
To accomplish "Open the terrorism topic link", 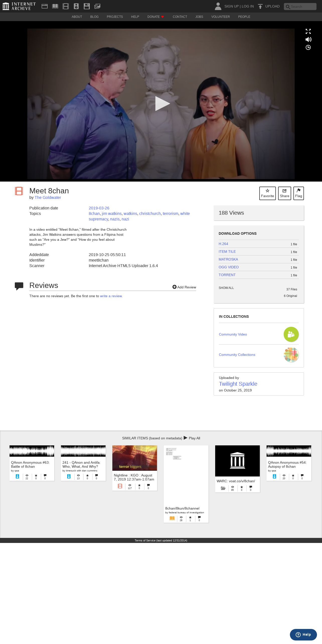I will (x=171, y=214).
